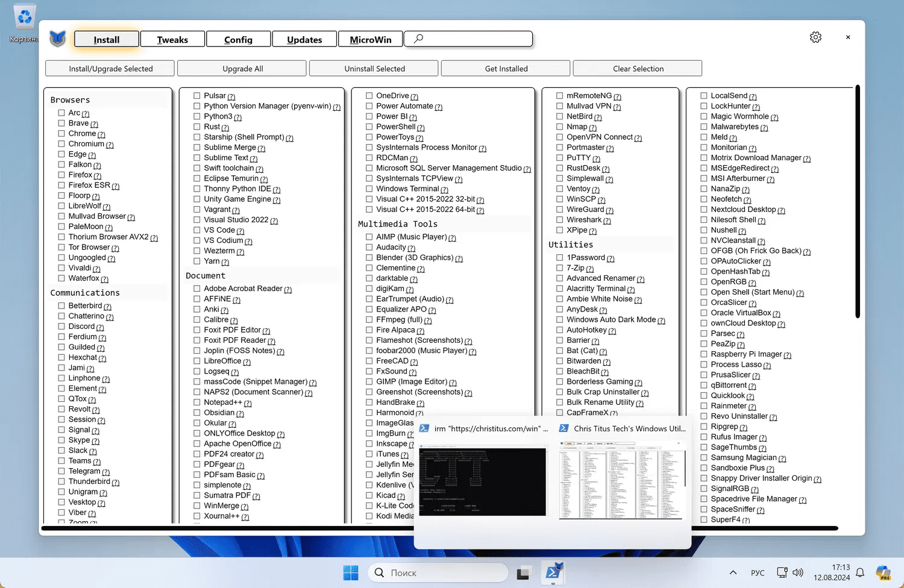Viewport: 904px width, 588px height.
Task: Select the MicroWin tab
Action: click(x=371, y=39)
